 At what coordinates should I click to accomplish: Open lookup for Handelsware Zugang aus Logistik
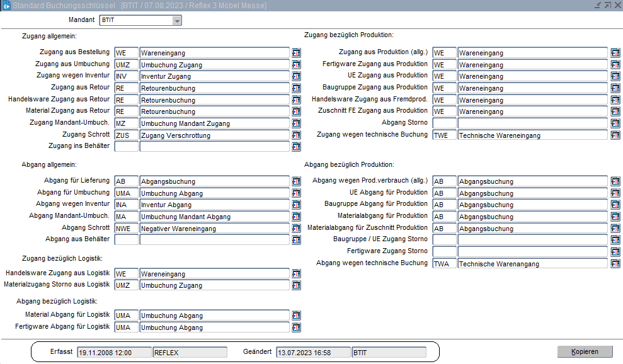pyautogui.click(x=296, y=274)
